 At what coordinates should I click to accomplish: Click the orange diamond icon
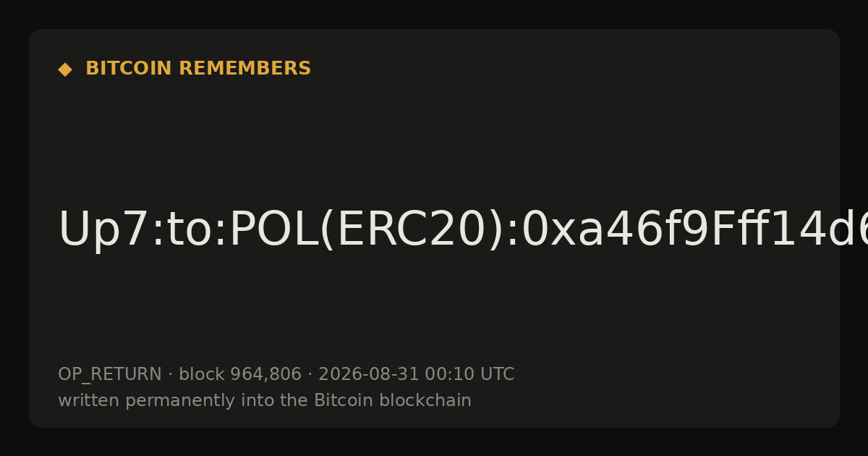point(65,69)
